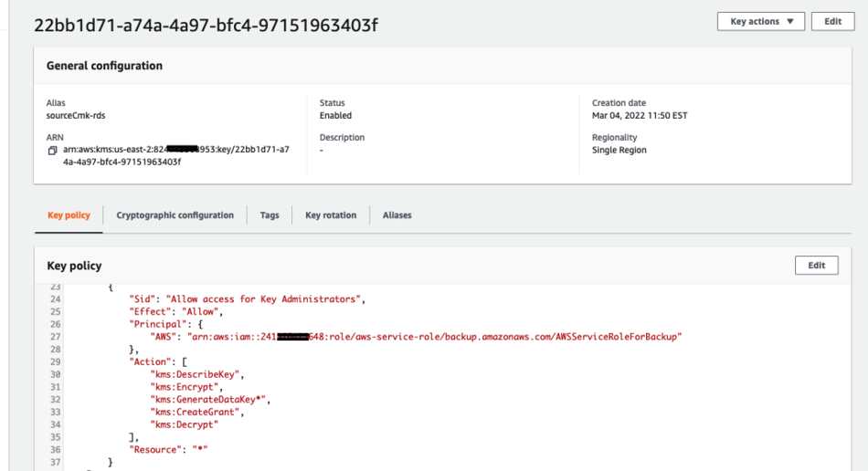Click the key ID heading 22bb1d71-a74a-4a97-bfc4-97151963403f
The height and width of the screenshot is (471, 868).
click(x=206, y=26)
